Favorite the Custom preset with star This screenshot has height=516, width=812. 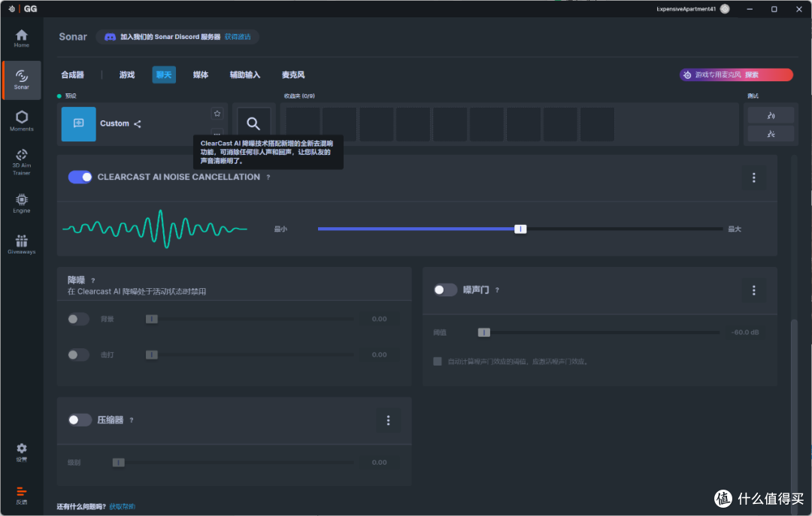[217, 114]
